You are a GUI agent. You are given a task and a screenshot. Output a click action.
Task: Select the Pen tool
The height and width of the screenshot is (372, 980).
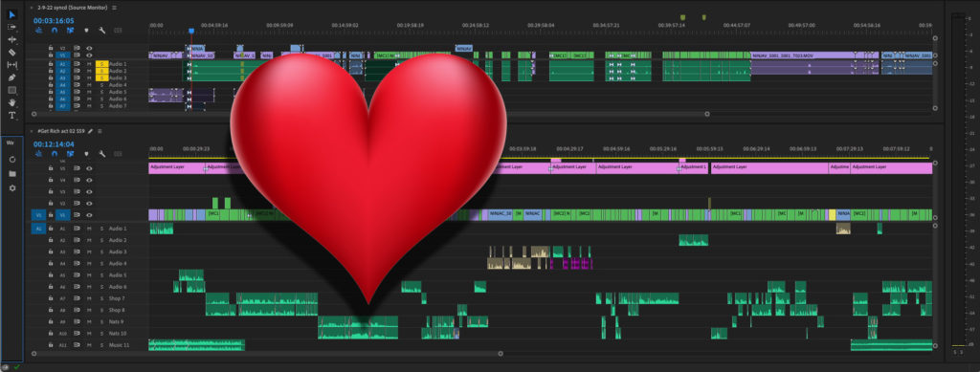coord(11,77)
